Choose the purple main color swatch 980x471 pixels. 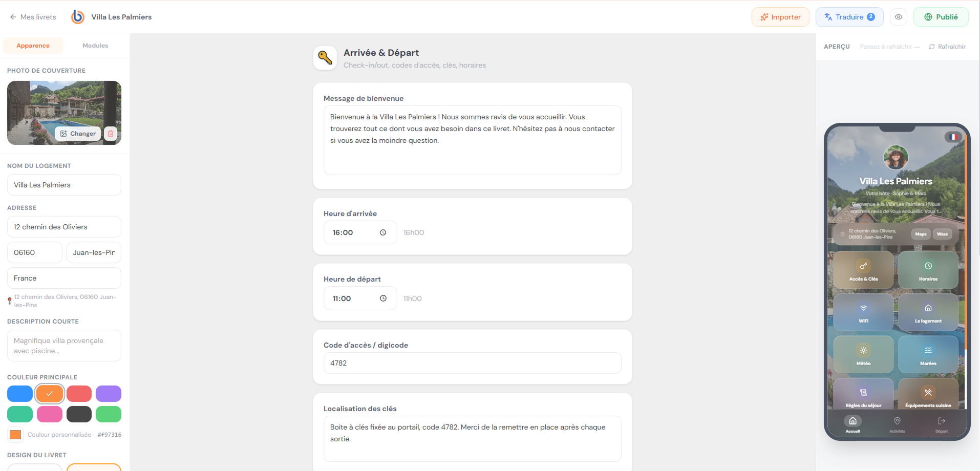(109, 394)
